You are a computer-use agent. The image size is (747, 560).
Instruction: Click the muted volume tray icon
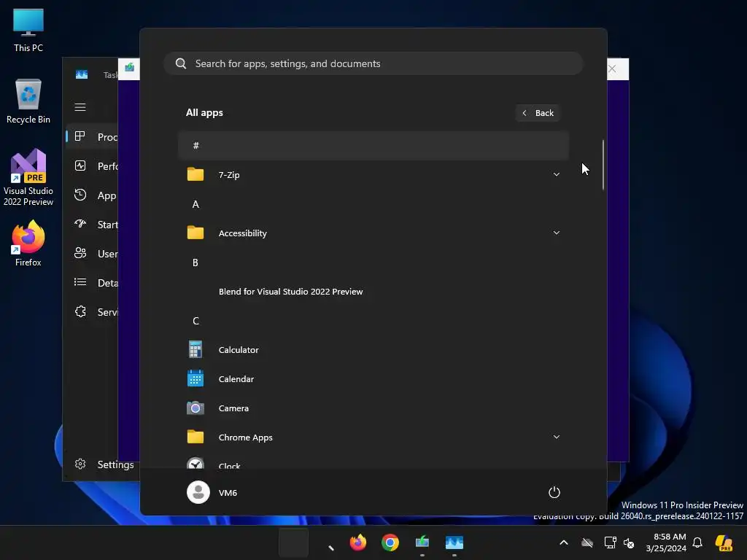630,542
